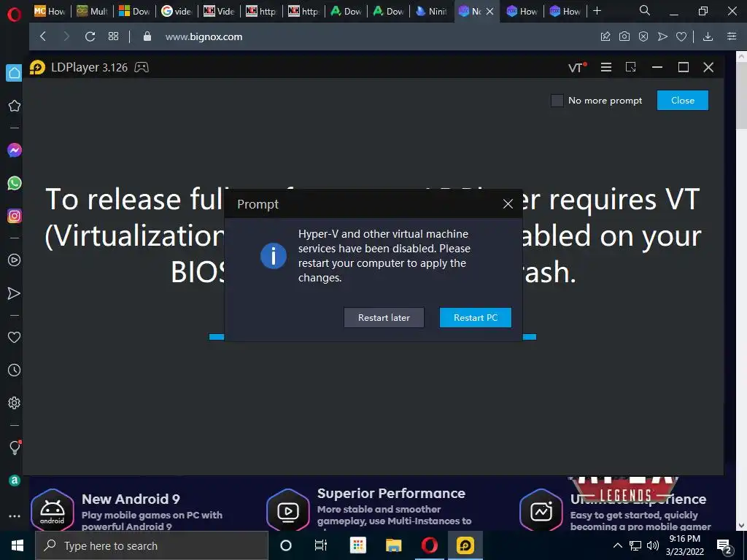The width and height of the screenshot is (747, 560).
Task: Click the padlock site info icon
Action: coord(147,36)
